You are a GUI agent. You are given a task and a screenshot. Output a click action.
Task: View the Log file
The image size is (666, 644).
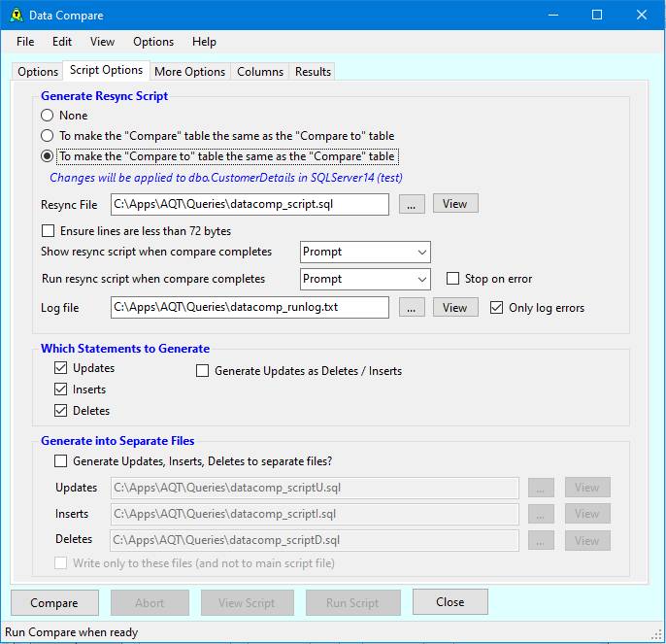(455, 307)
